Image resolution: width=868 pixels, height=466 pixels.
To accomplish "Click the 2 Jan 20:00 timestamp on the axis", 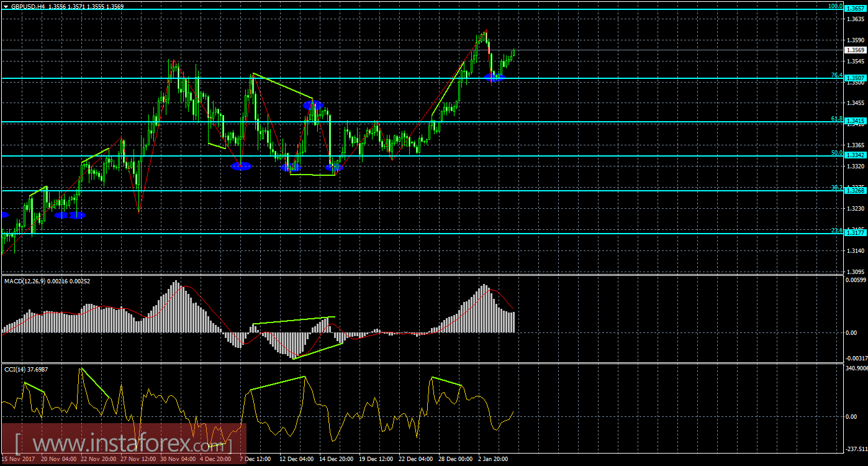I will (494, 459).
